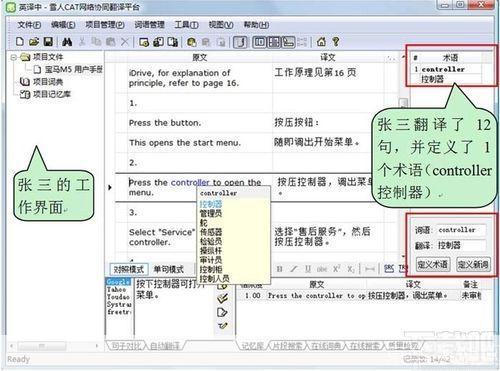This screenshot has height=371, width=500.
Task: Open the 工具(T) menu
Action: pos(186,25)
